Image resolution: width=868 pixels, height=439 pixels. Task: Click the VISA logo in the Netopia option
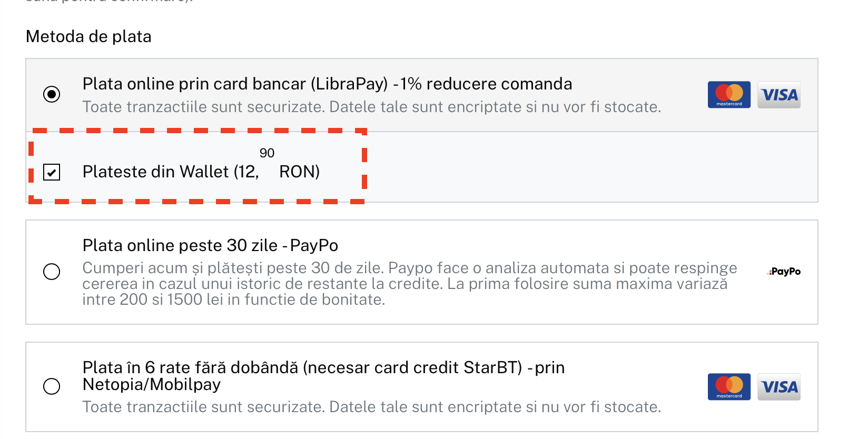(779, 387)
